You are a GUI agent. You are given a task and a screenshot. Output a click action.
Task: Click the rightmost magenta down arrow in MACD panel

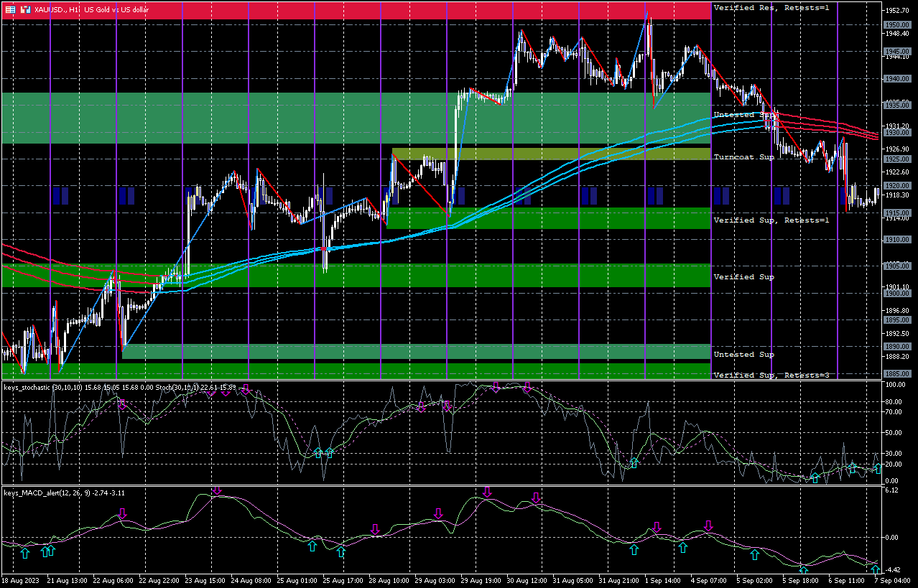[708, 526]
